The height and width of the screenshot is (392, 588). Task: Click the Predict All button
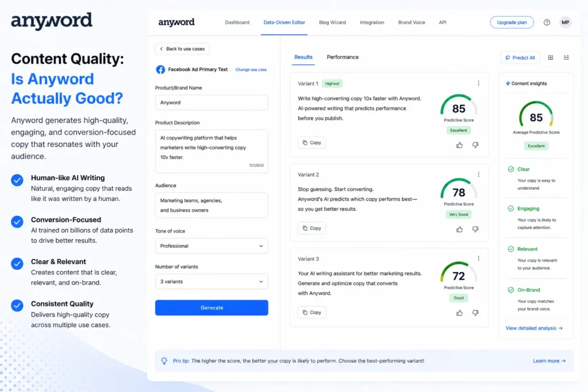(x=520, y=58)
